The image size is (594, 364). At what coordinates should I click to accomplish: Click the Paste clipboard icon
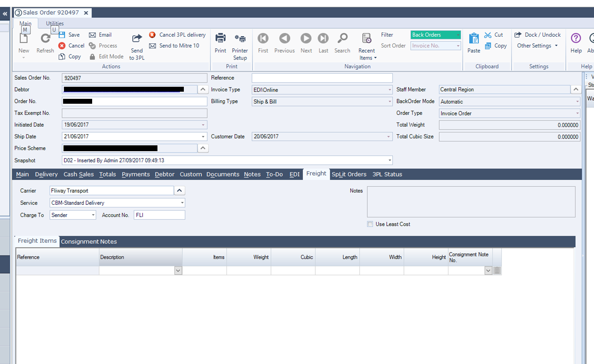click(474, 38)
